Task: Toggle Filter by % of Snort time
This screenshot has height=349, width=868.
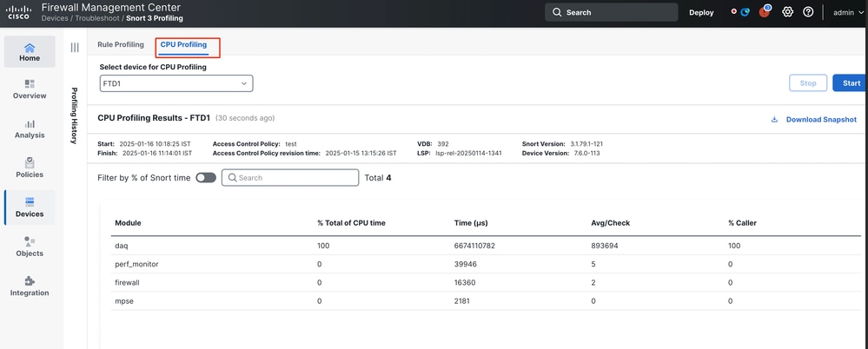Action: (x=206, y=178)
